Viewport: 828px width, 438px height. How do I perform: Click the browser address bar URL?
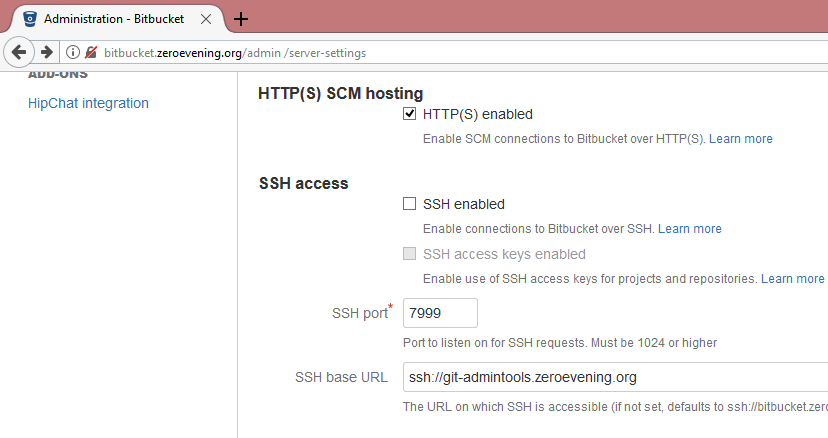point(240,52)
